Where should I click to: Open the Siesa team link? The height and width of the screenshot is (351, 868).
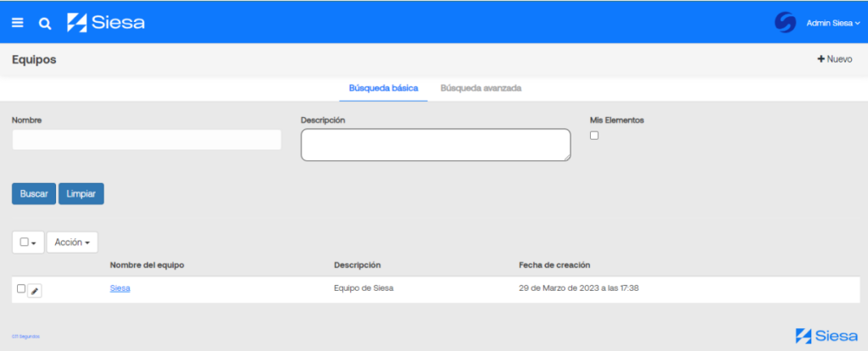[120, 288]
